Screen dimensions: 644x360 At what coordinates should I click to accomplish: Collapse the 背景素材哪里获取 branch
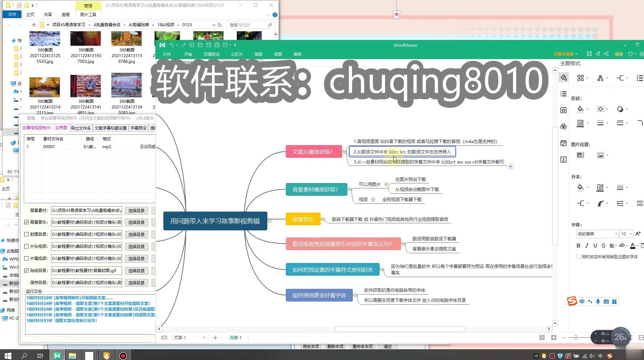tap(350, 189)
